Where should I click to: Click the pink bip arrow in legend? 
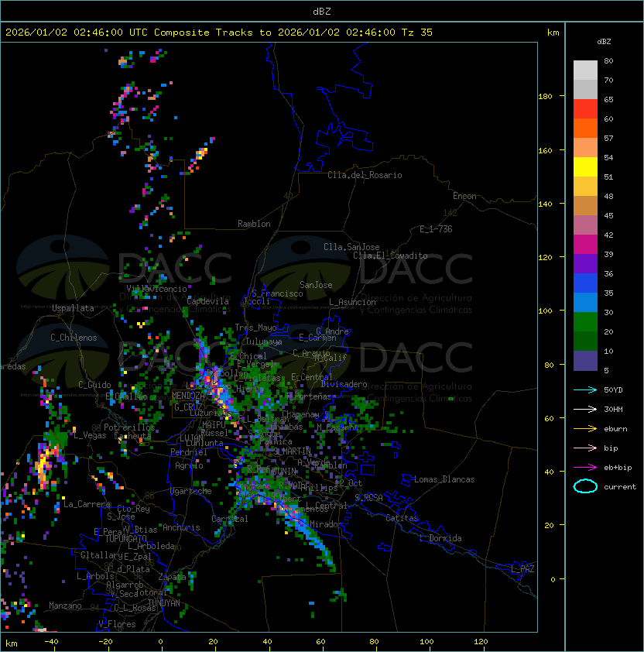[x=585, y=448]
